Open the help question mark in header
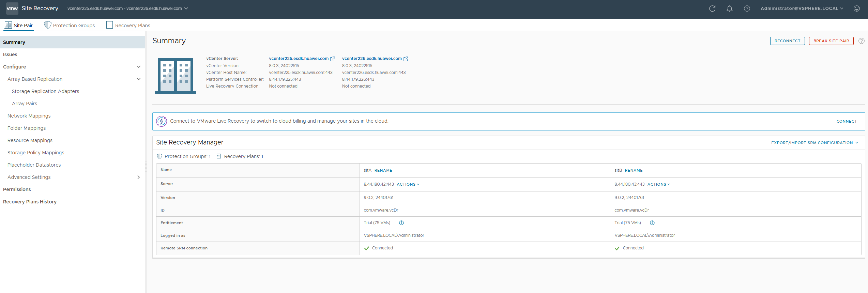 coord(747,9)
